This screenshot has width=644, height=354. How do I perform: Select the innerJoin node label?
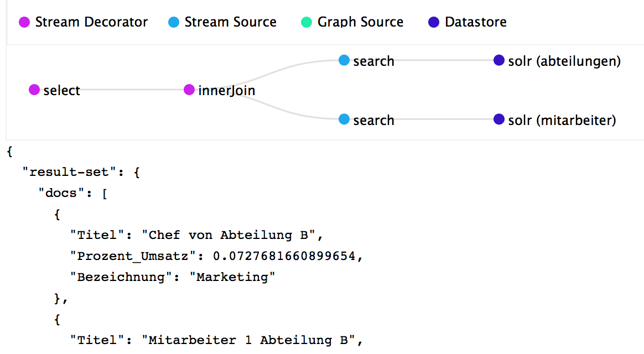[227, 91]
